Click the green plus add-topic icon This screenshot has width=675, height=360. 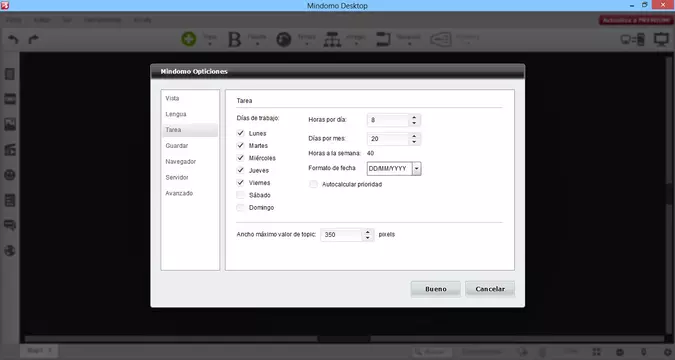pyautogui.click(x=189, y=39)
